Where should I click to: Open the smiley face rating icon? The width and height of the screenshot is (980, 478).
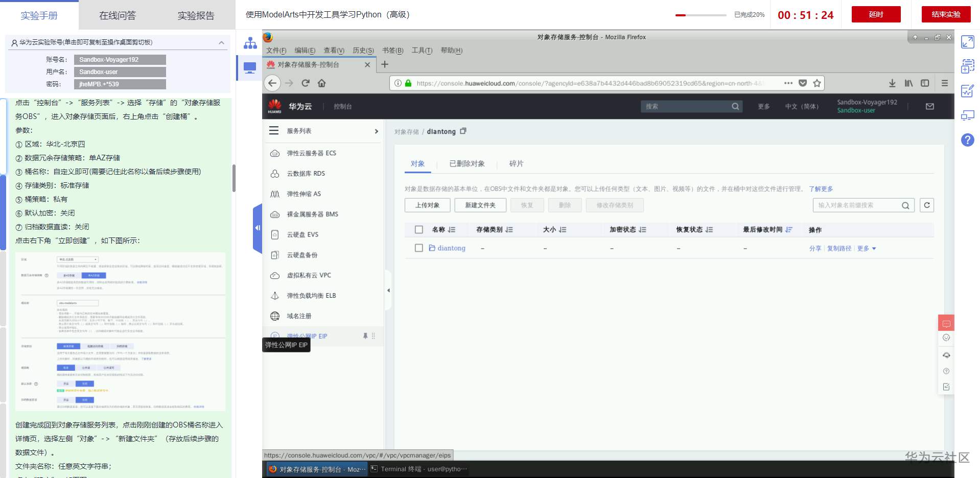coord(946,338)
